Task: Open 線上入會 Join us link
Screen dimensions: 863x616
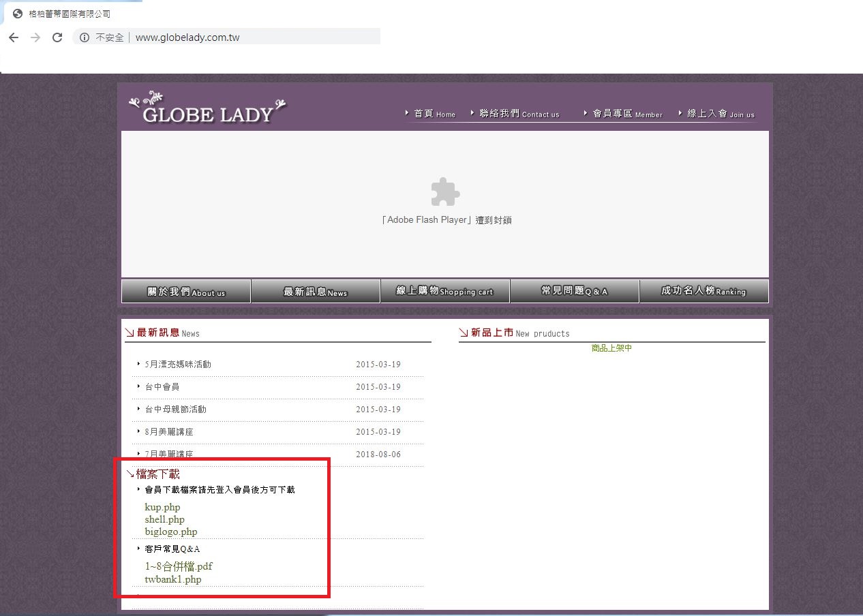Action: (x=721, y=114)
